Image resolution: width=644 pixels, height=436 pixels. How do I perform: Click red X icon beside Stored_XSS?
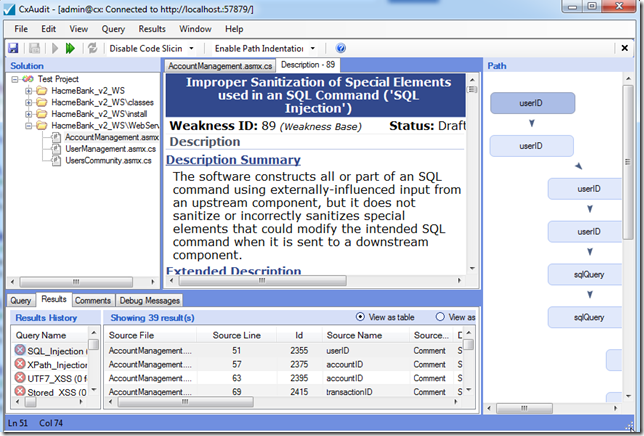click(x=20, y=391)
